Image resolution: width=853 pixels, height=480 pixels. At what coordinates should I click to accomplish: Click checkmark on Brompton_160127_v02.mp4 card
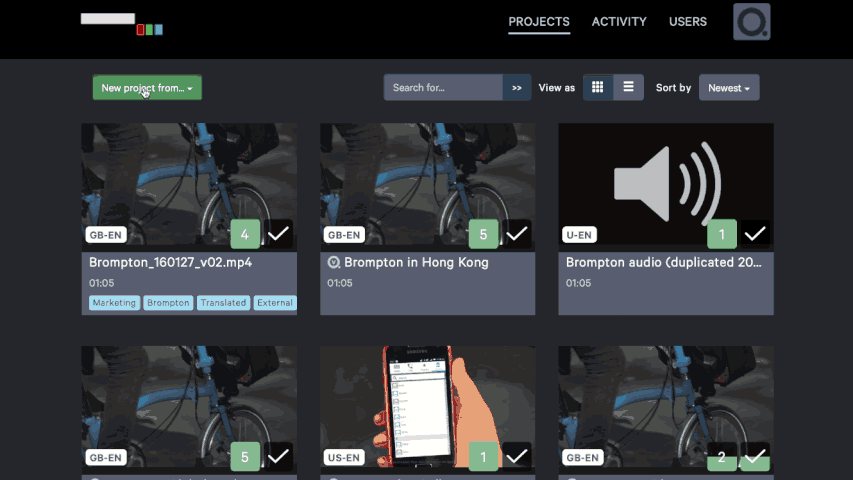(278, 234)
